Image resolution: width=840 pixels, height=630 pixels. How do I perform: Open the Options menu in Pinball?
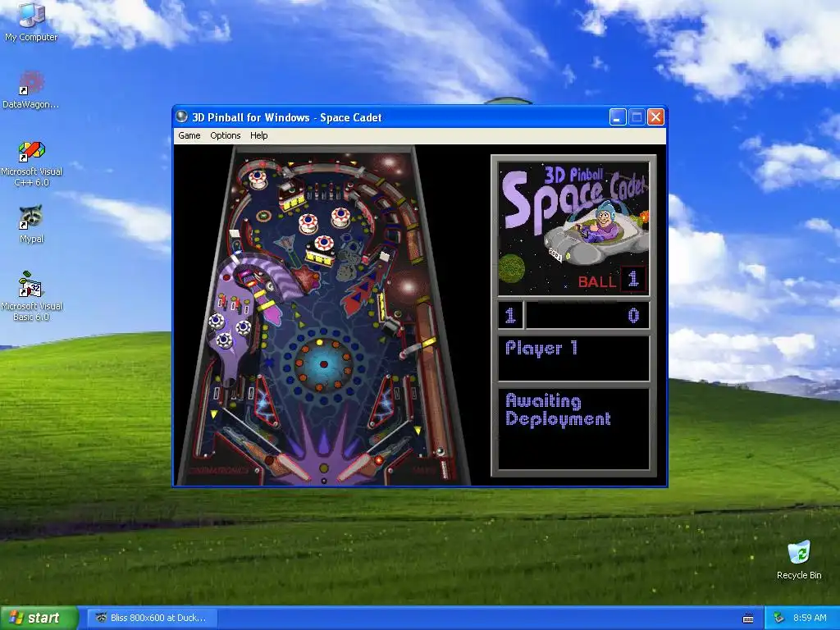(x=225, y=135)
